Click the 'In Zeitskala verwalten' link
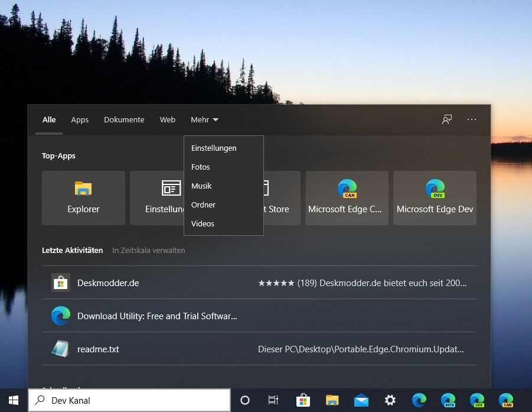The height and width of the screenshot is (412, 532). click(149, 250)
